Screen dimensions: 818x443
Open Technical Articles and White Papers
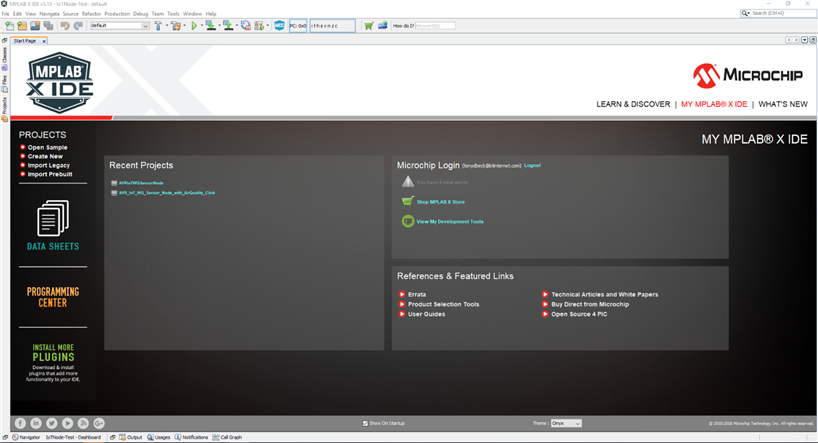click(605, 295)
